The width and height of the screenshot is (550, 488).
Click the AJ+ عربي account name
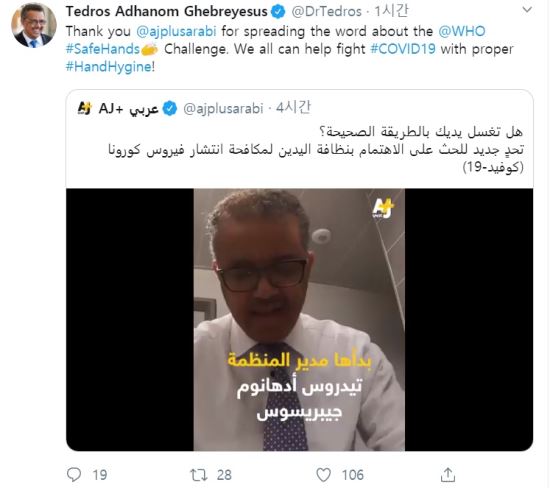tap(128, 108)
